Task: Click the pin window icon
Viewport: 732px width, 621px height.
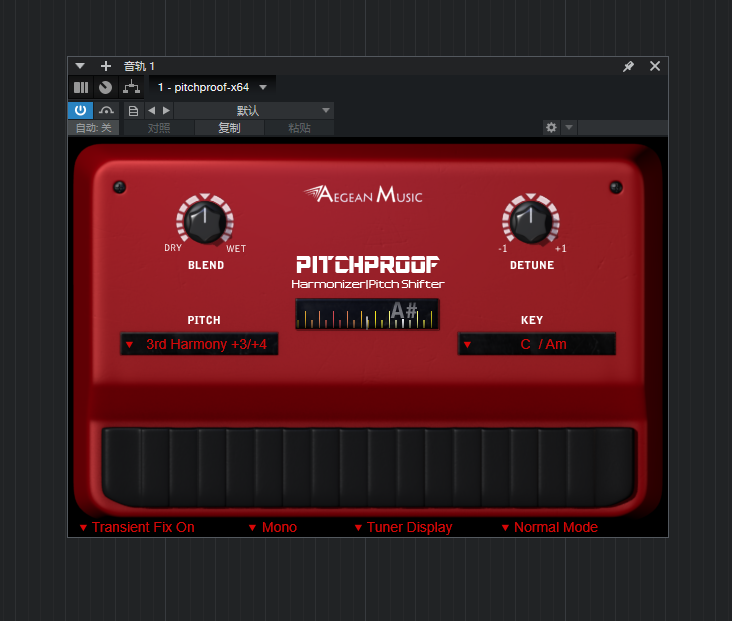Action: tap(628, 66)
